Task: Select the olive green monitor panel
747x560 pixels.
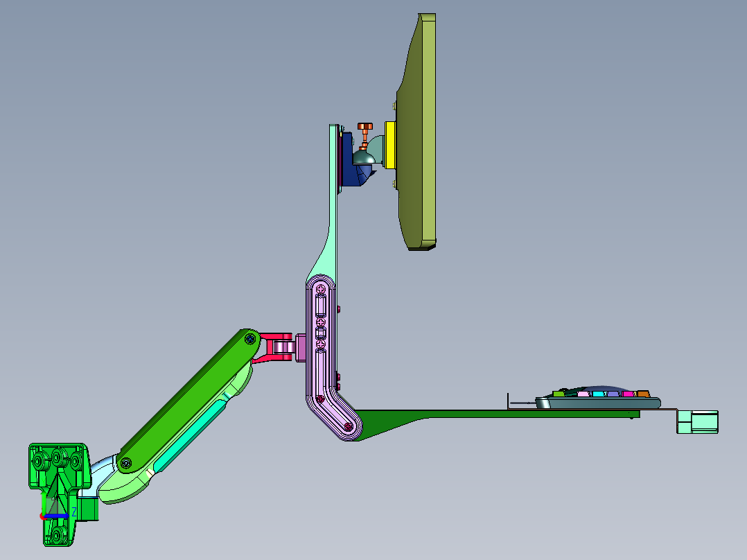Action: pos(417,132)
